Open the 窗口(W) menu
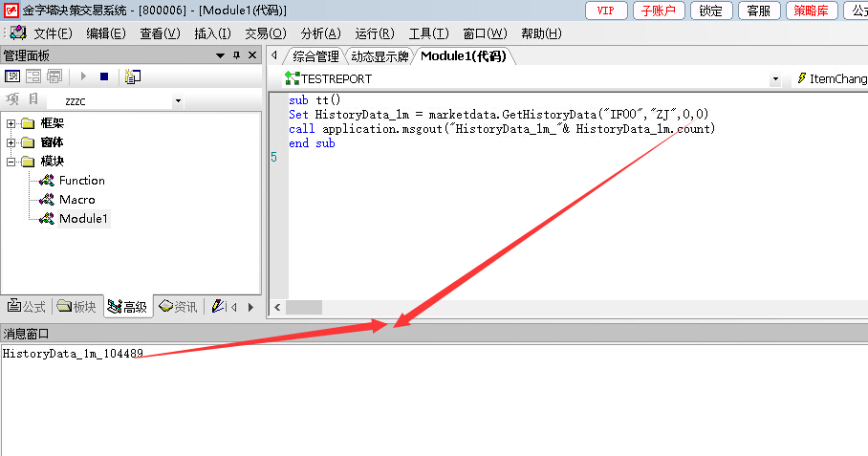Image resolution: width=868 pixels, height=456 pixels. (x=485, y=33)
